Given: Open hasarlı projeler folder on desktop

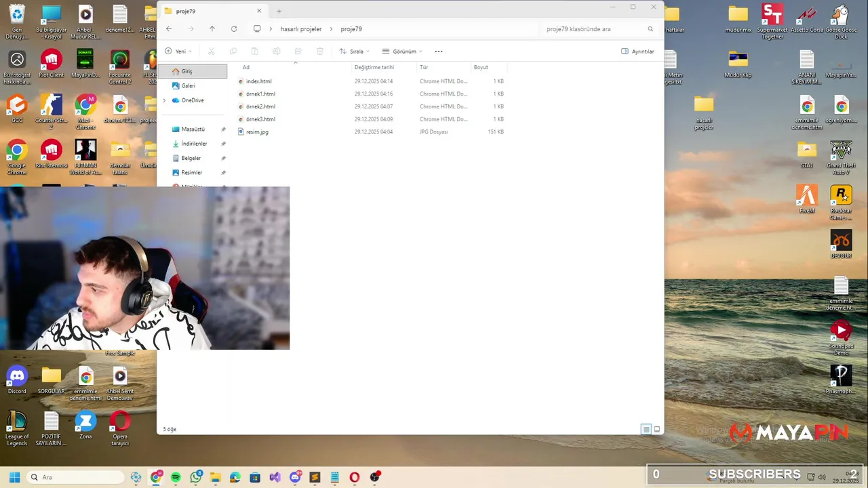Looking at the screenshot, I should [x=704, y=113].
